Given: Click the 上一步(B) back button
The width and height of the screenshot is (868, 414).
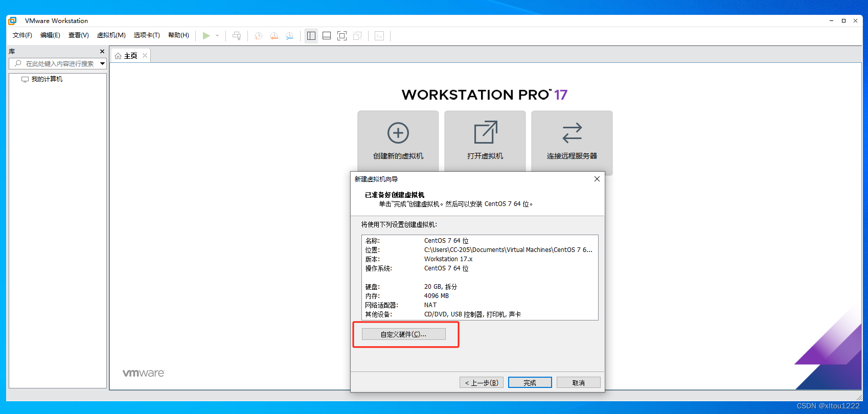Looking at the screenshot, I should pyautogui.click(x=482, y=383).
